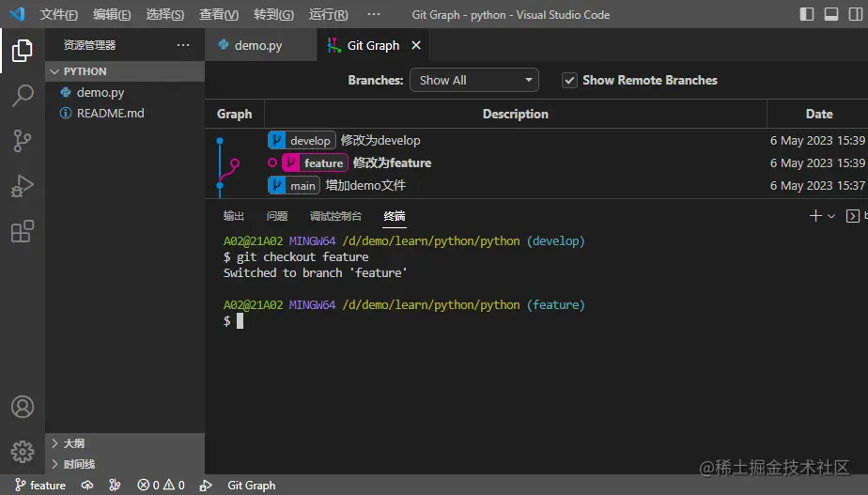Click the terminal shell icon in panel toolbar

coord(853,216)
